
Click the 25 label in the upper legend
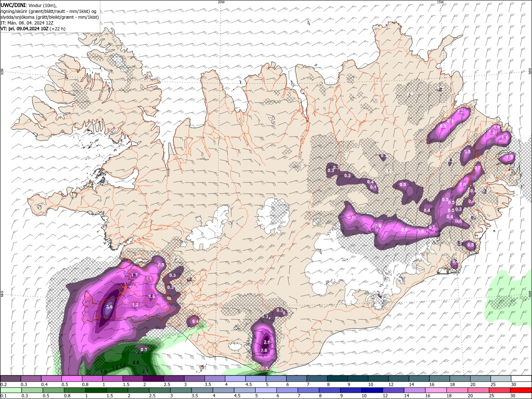[493, 384]
